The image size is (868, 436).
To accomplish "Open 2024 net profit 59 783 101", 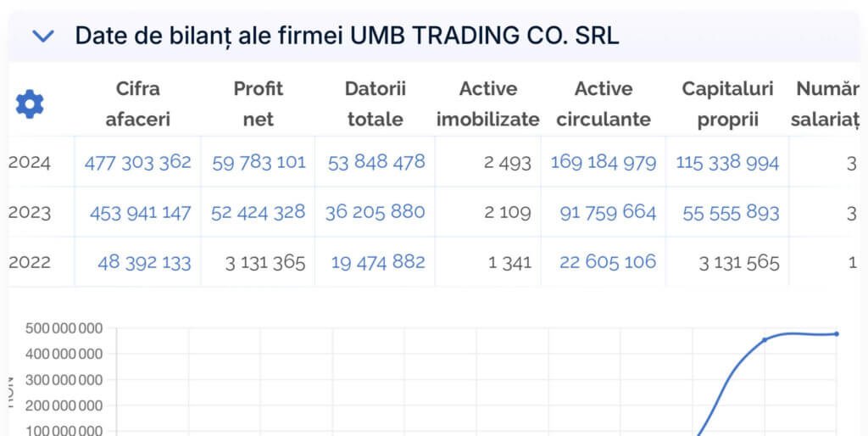I will [x=259, y=161].
